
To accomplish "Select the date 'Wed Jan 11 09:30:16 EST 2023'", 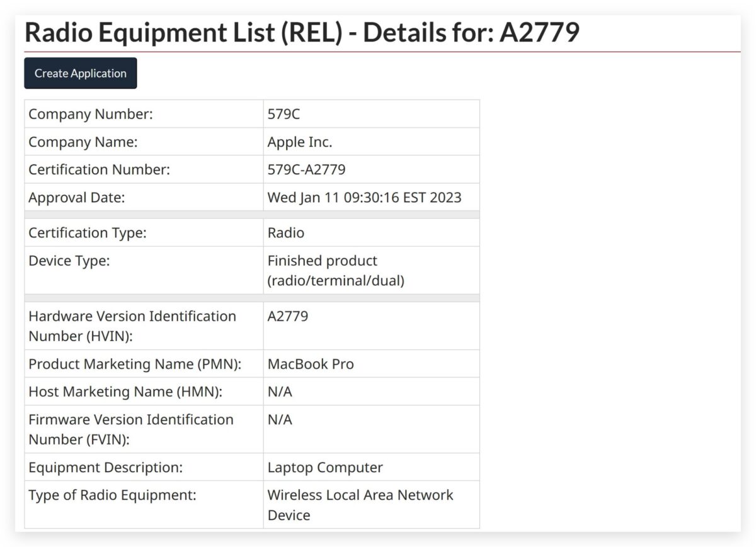I will point(365,197).
